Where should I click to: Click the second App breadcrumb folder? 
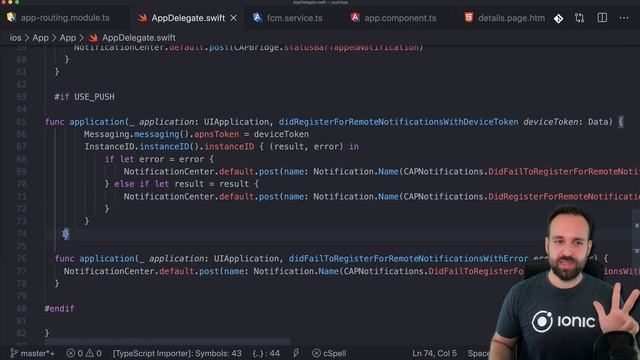pyautogui.click(x=68, y=38)
